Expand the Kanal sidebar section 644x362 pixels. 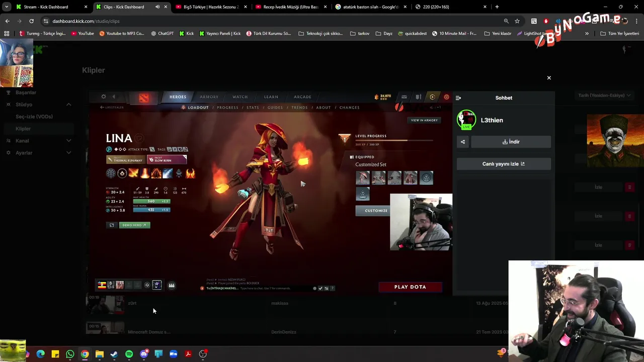coord(69,141)
